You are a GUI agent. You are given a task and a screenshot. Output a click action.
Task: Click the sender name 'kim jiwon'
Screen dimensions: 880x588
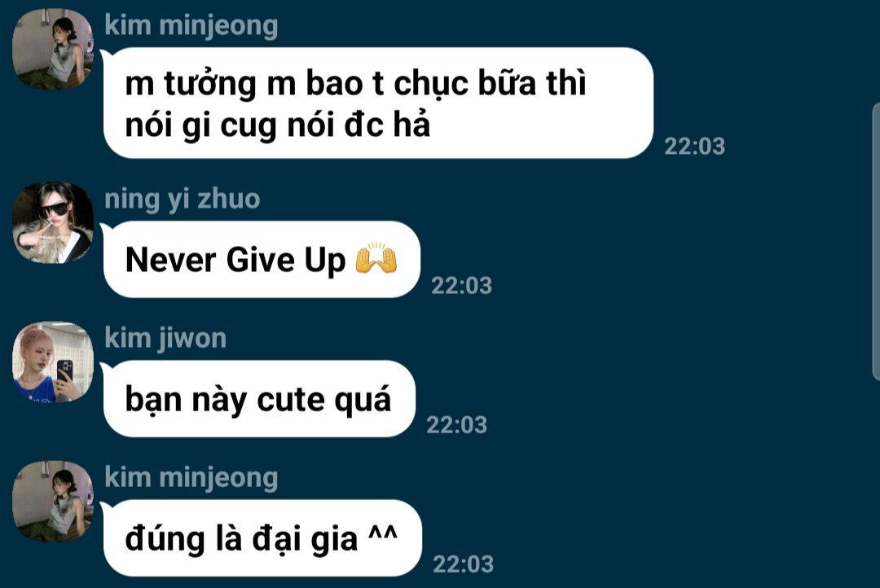[165, 339]
